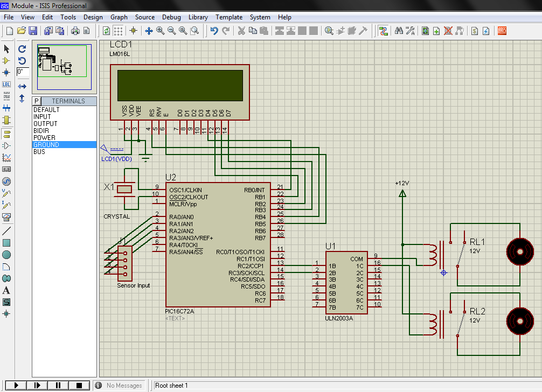The width and height of the screenshot is (542, 392).
Task: Toggle the grid display on or off
Action: 118,31
